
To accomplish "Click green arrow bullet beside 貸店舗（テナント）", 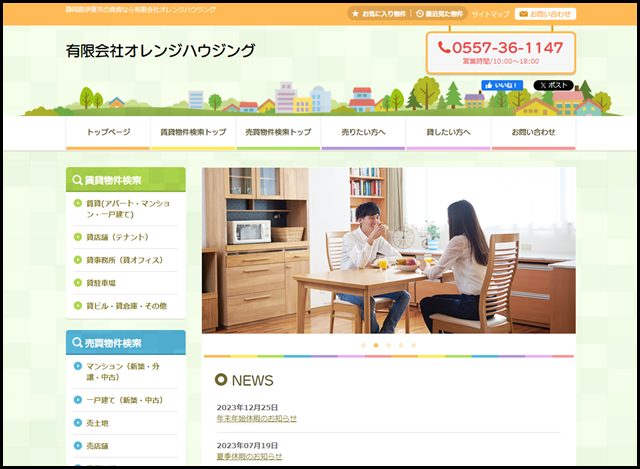I will coord(78,237).
